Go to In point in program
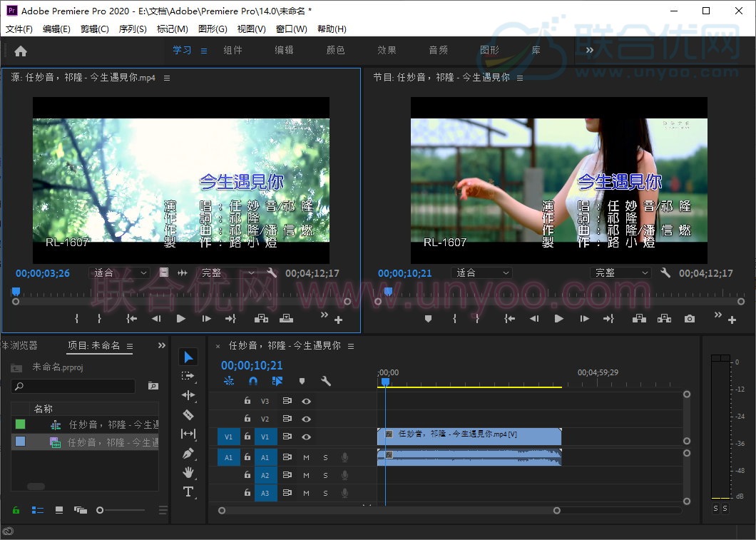 click(x=510, y=319)
